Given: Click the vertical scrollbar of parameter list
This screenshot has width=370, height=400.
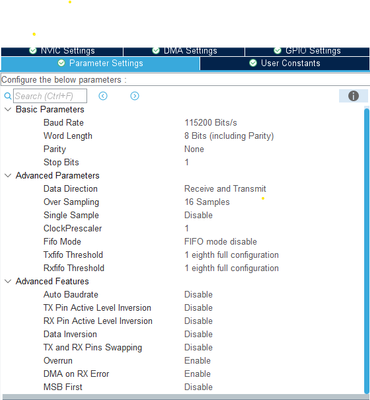Looking at the screenshot, I should (367, 250).
